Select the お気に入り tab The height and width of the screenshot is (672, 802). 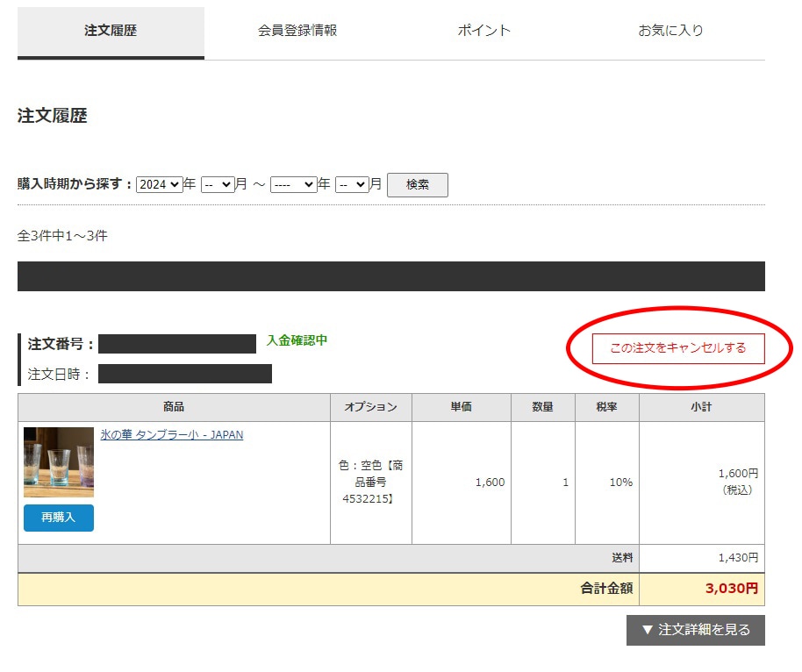670,31
